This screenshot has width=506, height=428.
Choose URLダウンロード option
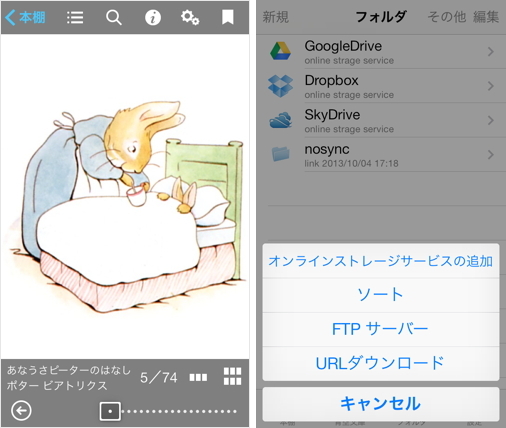[381, 364]
